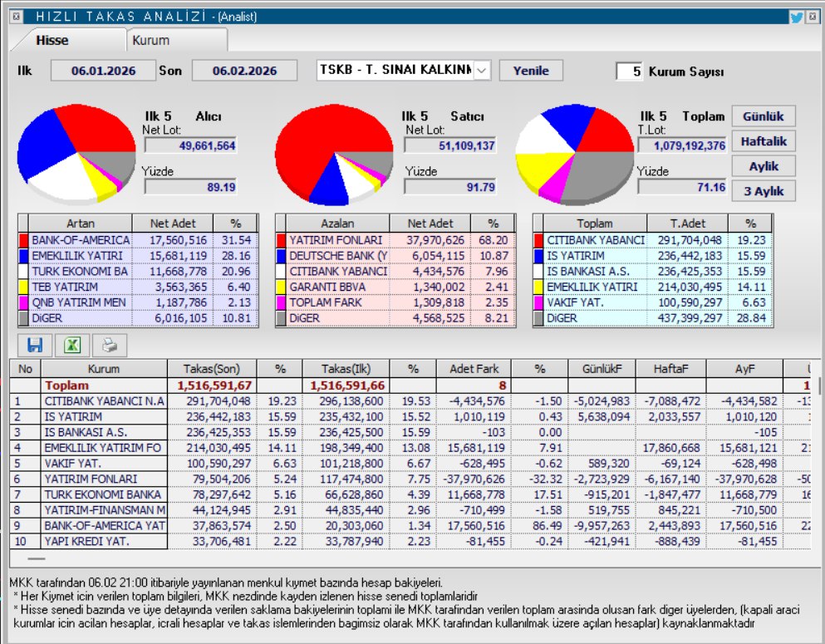
Task: Click the T.Adet column header
Action: click(688, 224)
